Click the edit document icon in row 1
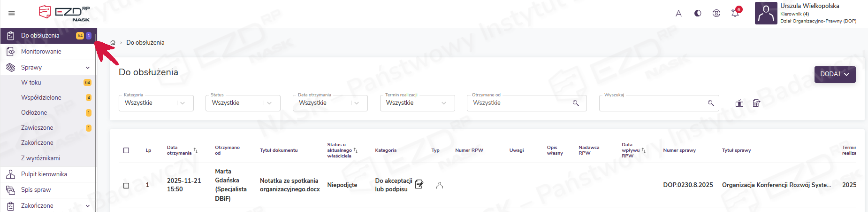This screenshot has width=868, height=212. [419, 185]
